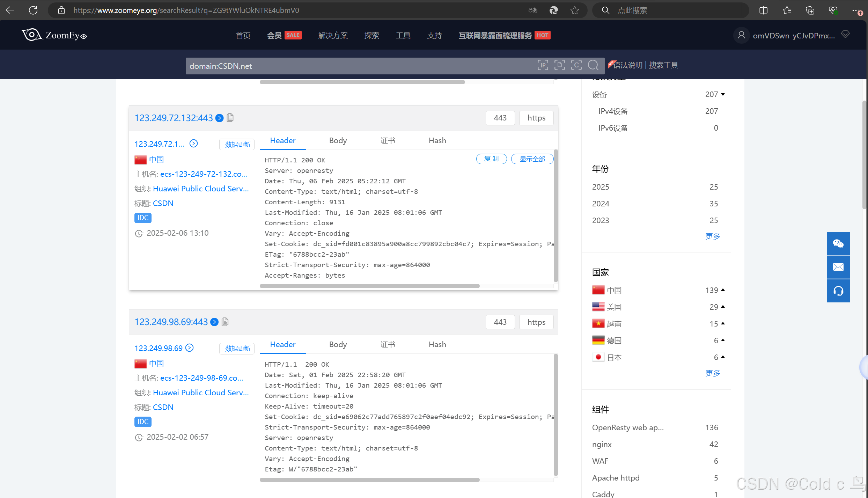This screenshot has height=498, width=868.
Task: Click the 显示全部 button in the header panel
Action: click(x=532, y=159)
